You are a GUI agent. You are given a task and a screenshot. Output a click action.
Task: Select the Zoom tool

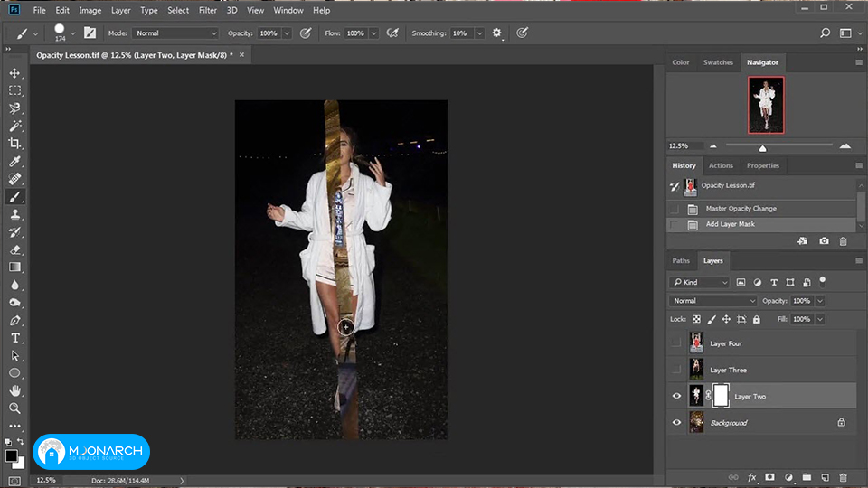[15, 408]
